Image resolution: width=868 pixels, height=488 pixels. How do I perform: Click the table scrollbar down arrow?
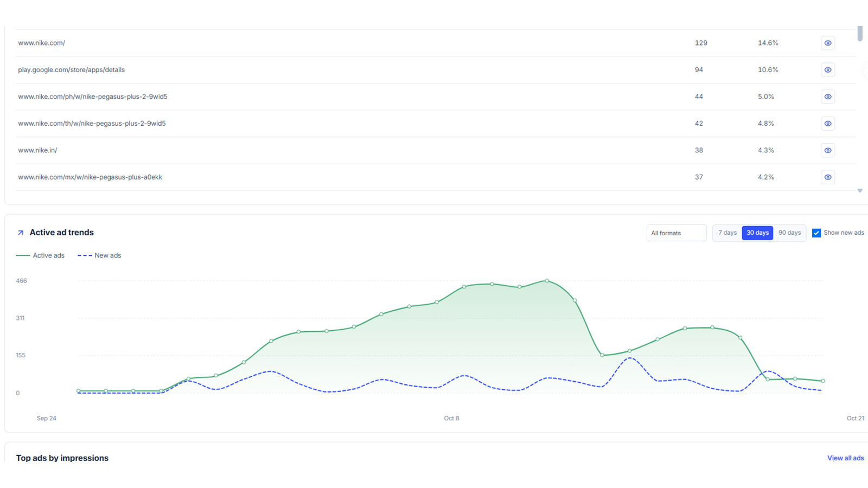click(860, 191)
